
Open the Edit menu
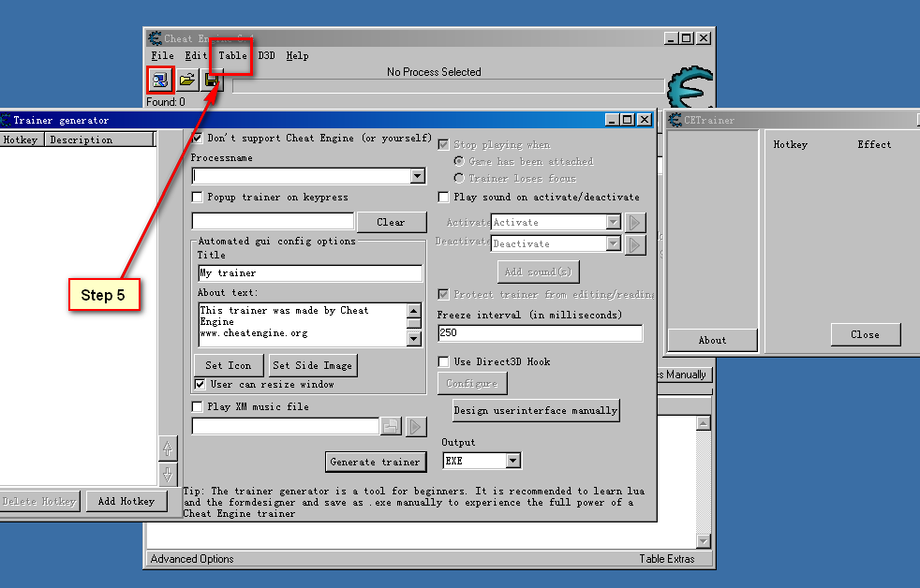[x=196, y=55]
